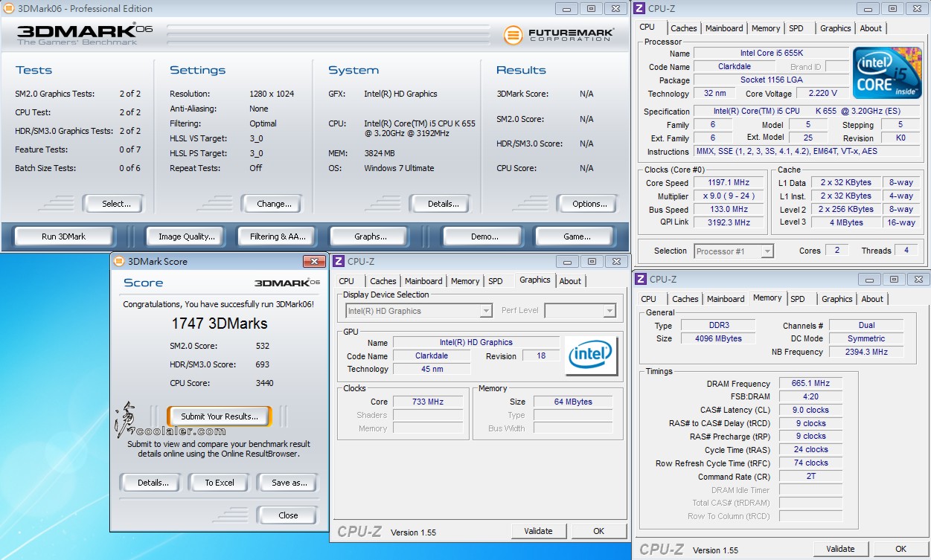This screenshot has height=560, width=931.
Task: Click the 3DMark06 Professional Edition title icon
Action: point(8,8)
